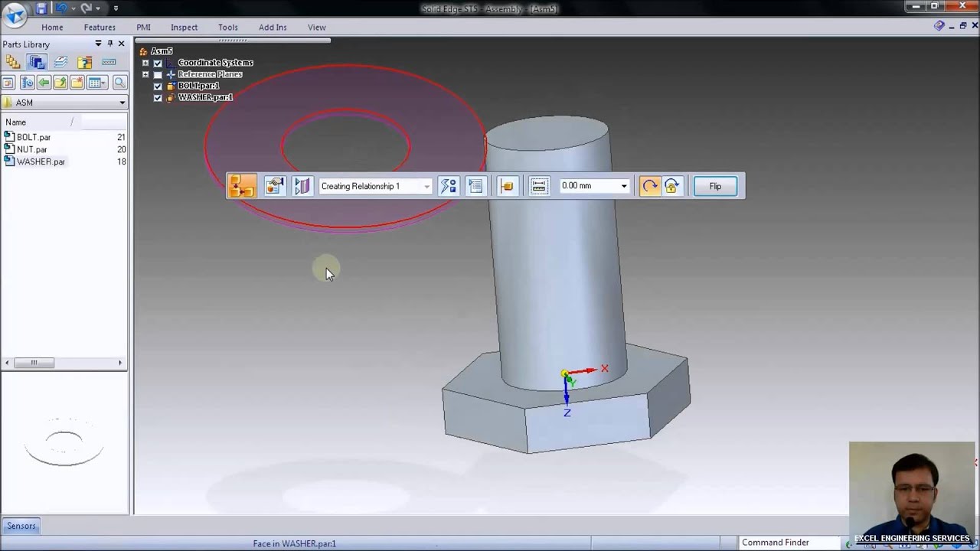The height and width of the screenshot is (551, 980).
Task: Toggle WASHER.par:1 visibility checkbox
Action: pos(158,97)
